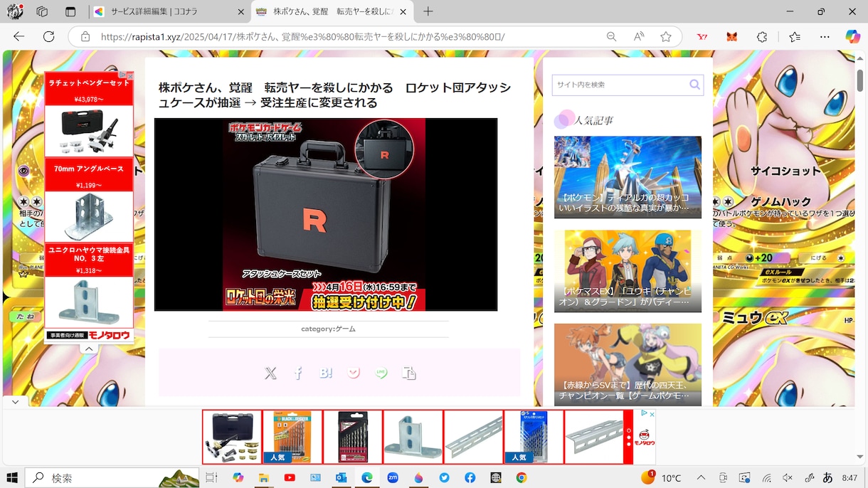Switch to the ココナラ service edit tab
Screen dimensions: 868x488
[169, 11]
